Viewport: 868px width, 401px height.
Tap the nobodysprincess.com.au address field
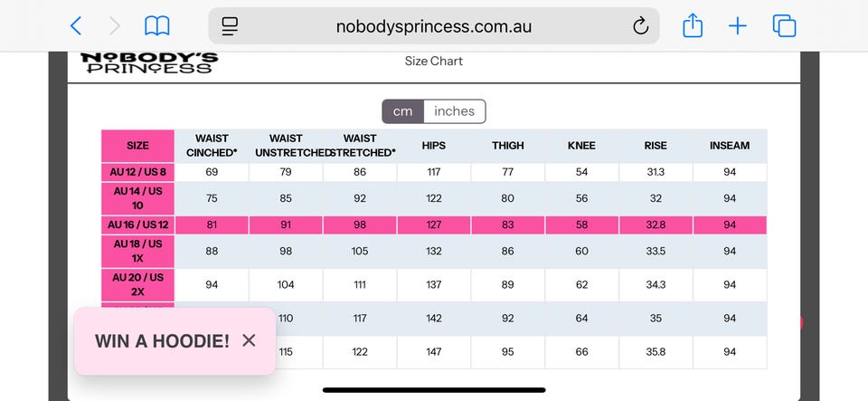pos(433,26)
